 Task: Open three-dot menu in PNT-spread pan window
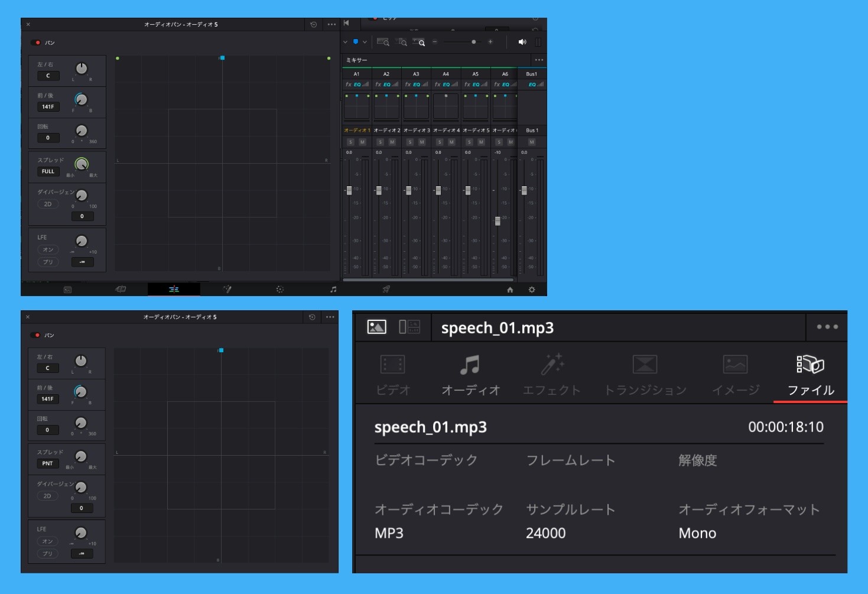pos(330,317)
